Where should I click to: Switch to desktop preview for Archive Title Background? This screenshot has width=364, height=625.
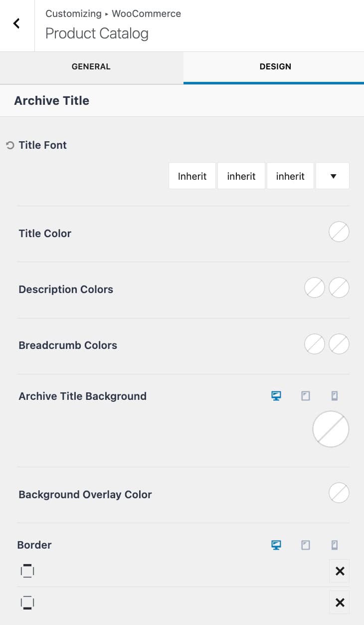tap(276, 395)
